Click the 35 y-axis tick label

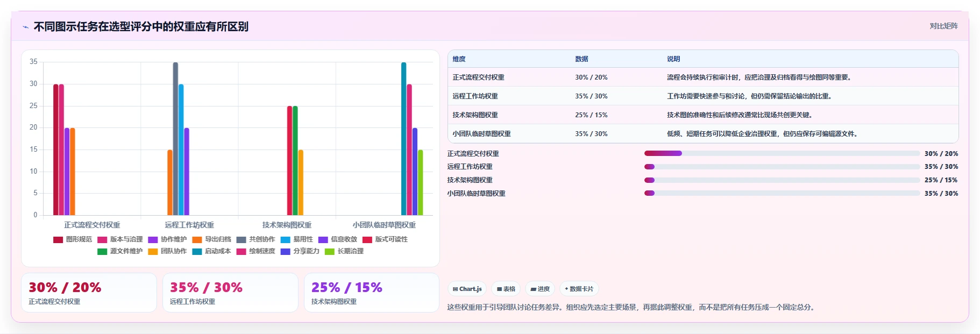point(33,62)
